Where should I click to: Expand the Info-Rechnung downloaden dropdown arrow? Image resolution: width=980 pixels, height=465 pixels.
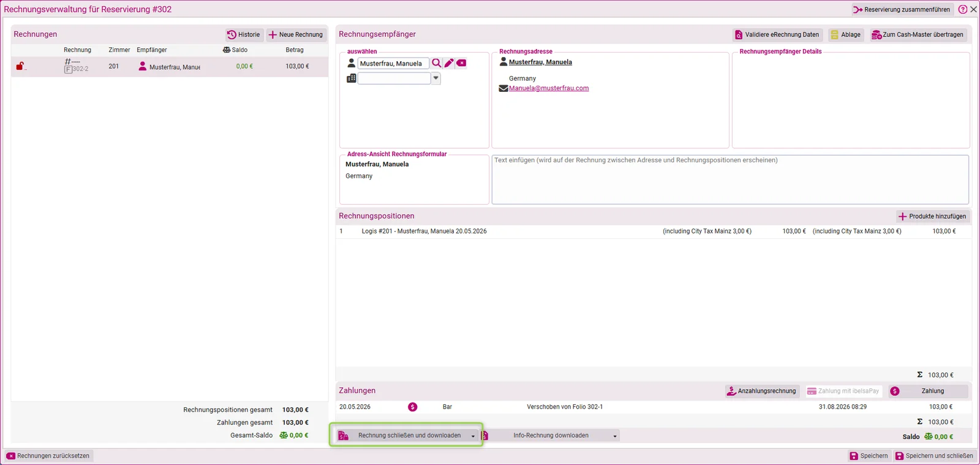pyautogui.click(x=615, y=436)
